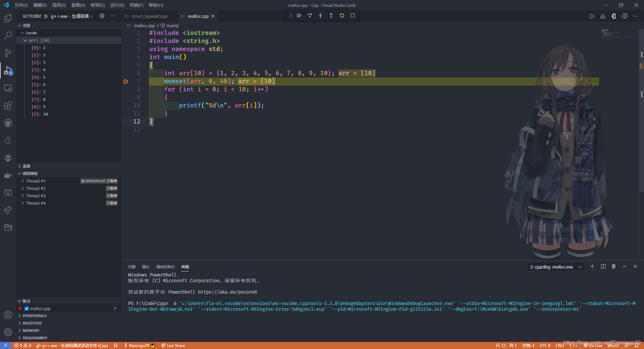644x349 pixels.
Task: Click the Continue debug button
Action: coord(299,15)
